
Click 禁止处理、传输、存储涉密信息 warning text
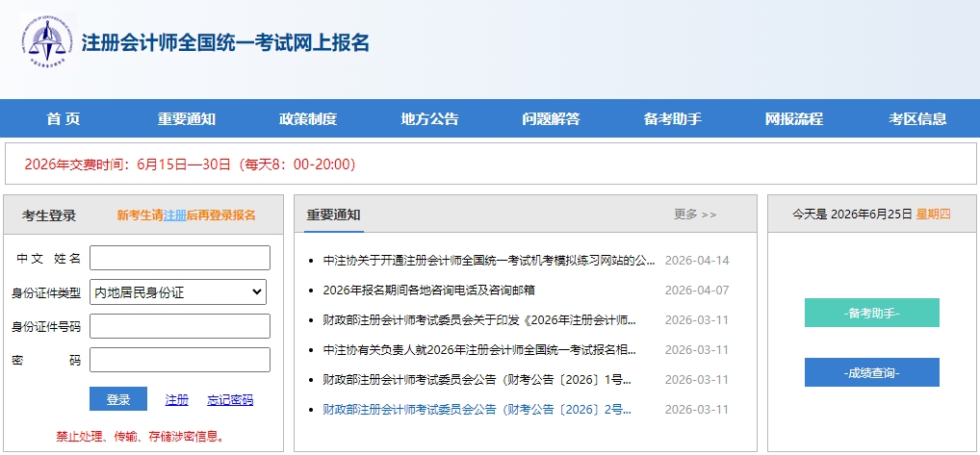[141, 437]
